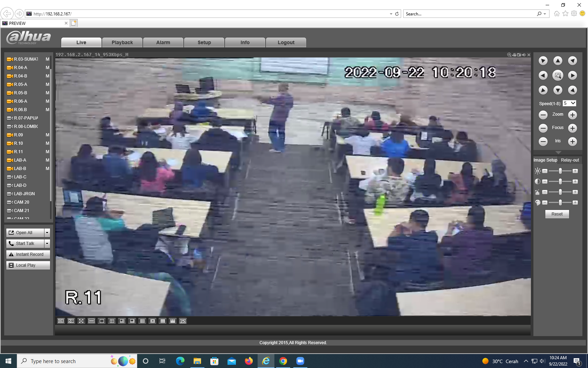Expand the Start Talk dropdown arrow

tap(47, 243)
